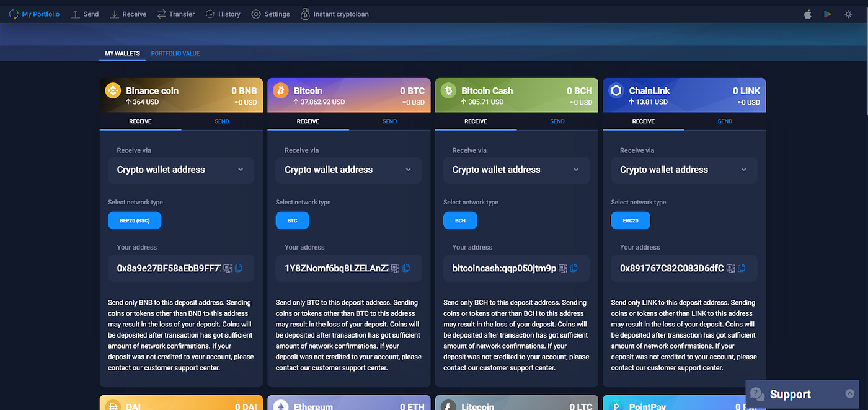Copy the BTC wallet address
Image resolution: width=868 pixels, height=410 pixels.
406,268
